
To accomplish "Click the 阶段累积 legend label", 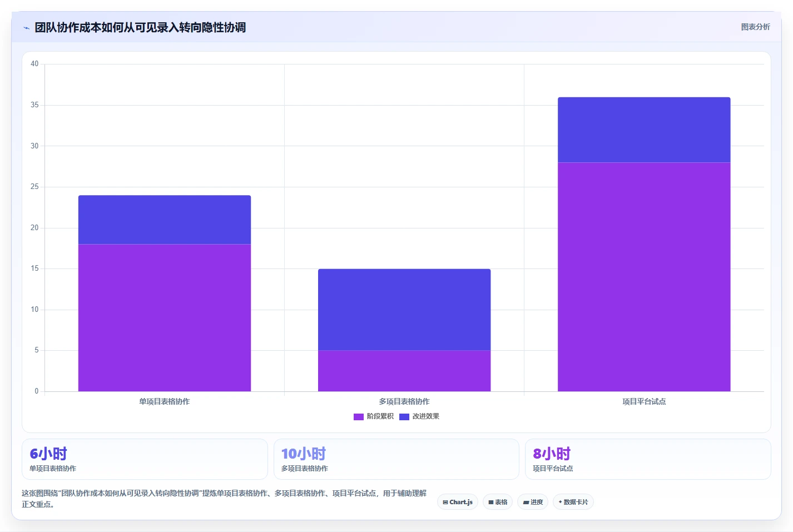I will coord(380,416).
